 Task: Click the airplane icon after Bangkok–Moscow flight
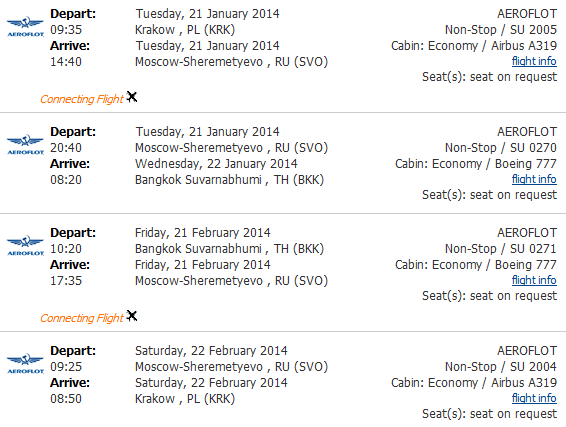pos(132,316)
